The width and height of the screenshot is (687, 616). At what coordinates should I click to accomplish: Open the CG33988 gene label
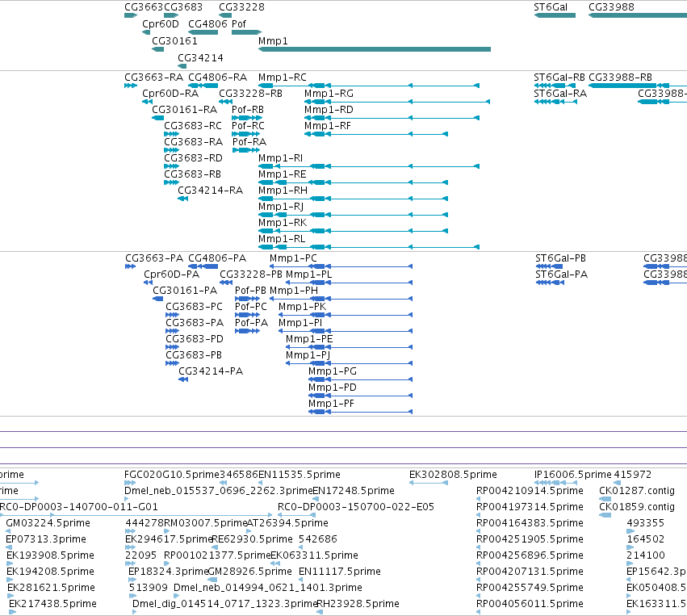[611, 7]
